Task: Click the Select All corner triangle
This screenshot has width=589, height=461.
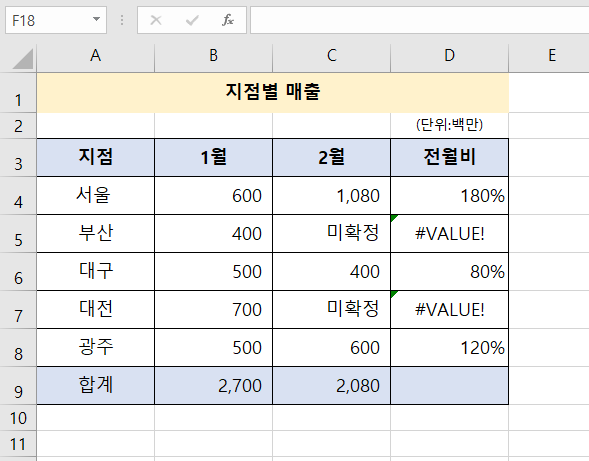Action: tap(23, 59)
